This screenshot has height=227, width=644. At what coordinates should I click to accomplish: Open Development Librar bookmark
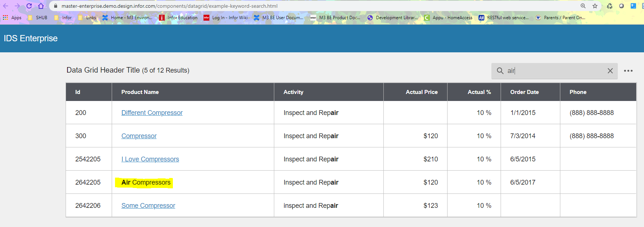click(393, 18)
